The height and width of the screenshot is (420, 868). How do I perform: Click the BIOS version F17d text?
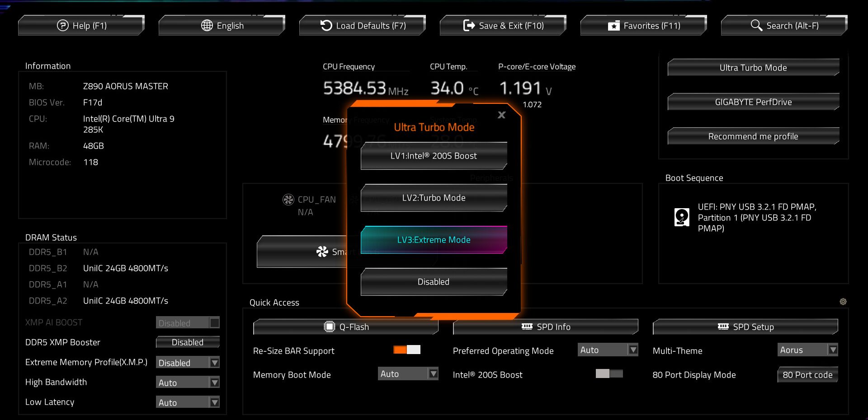[93, 103]
